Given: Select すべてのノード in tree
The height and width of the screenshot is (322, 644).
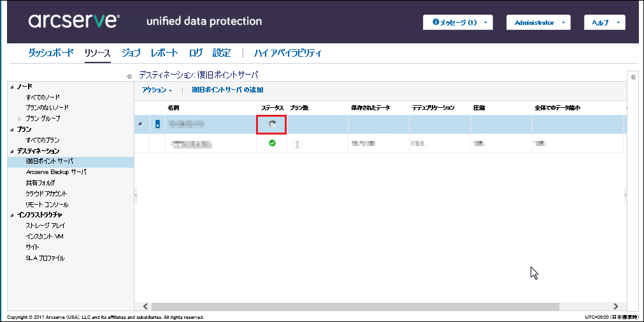Looking at the screenshot, I should point(43,97).
